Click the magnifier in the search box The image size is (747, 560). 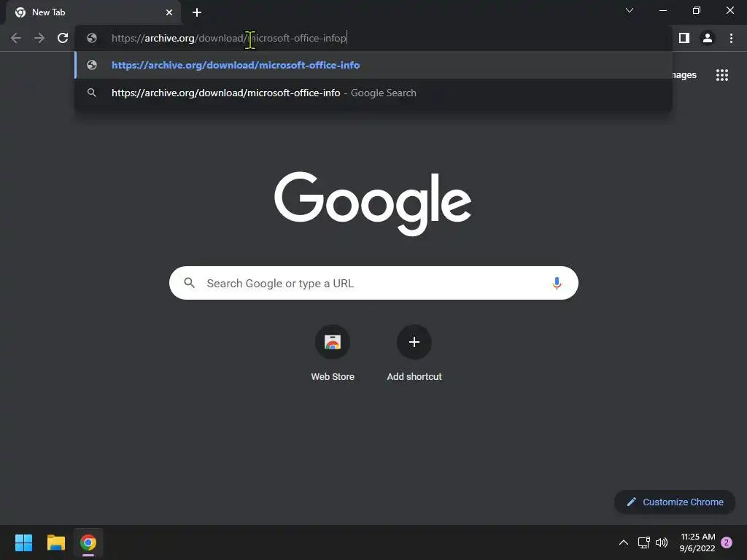189,283
